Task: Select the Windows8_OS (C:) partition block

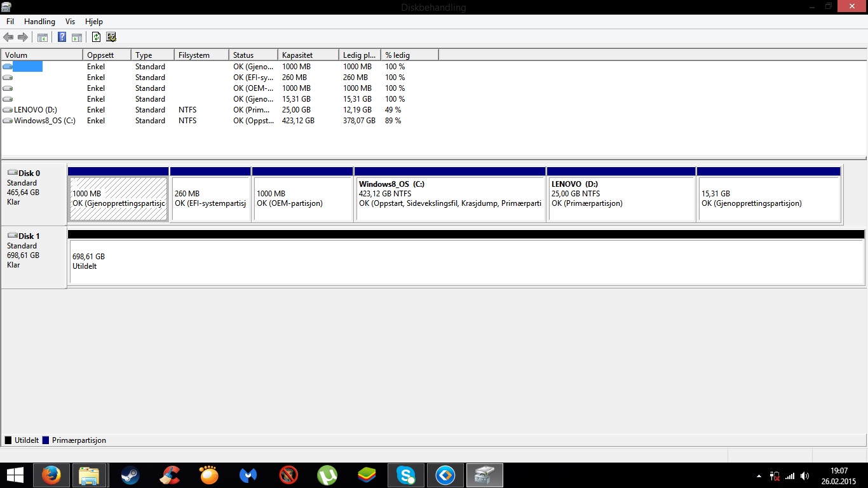Action: [450, 199]
